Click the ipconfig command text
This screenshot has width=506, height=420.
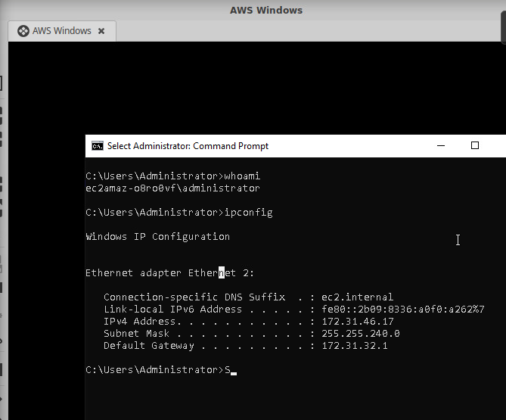(248, 212)
